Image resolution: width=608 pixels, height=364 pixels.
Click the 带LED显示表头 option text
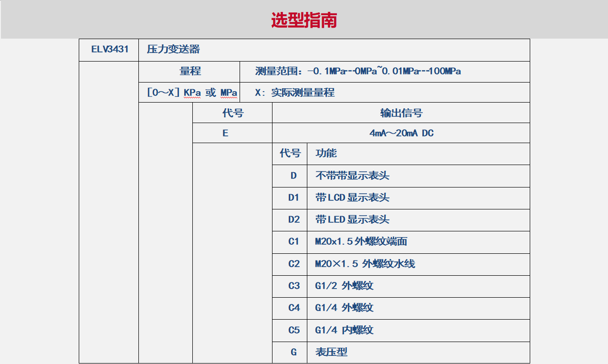click(352, 219)
